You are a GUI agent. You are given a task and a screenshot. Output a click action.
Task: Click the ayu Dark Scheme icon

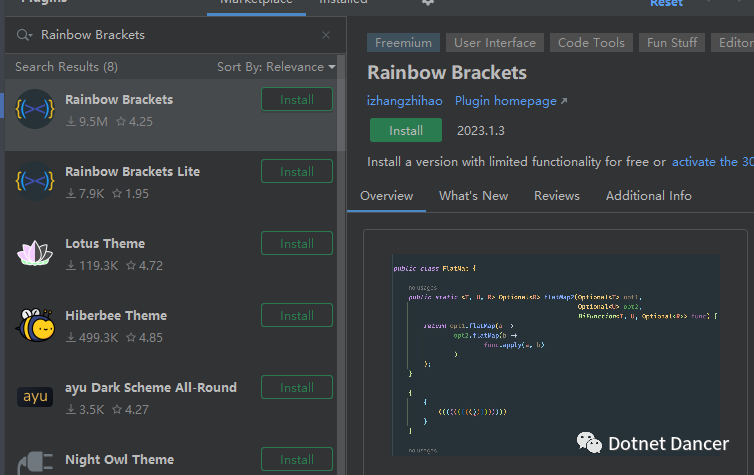pos(35,397)
